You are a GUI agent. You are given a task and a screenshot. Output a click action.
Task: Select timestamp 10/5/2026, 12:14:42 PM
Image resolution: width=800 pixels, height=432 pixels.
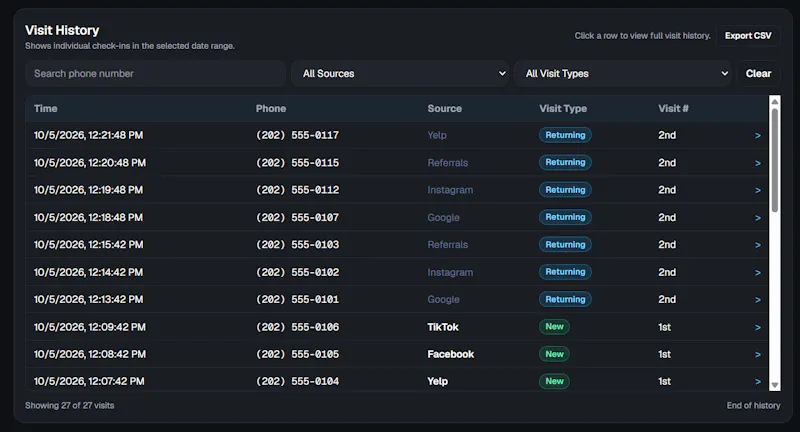[88, 272]
